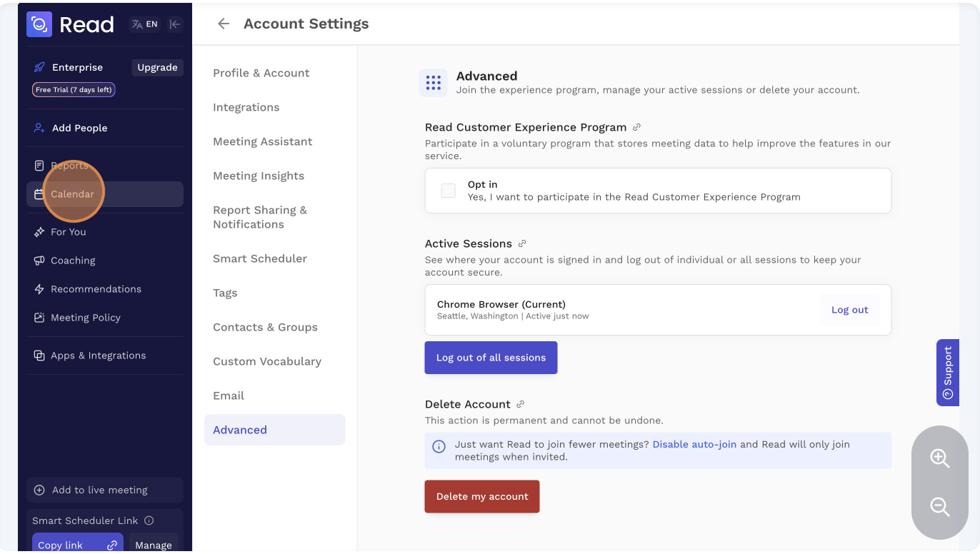Click the Upgrade button

[x=157, y=67]
